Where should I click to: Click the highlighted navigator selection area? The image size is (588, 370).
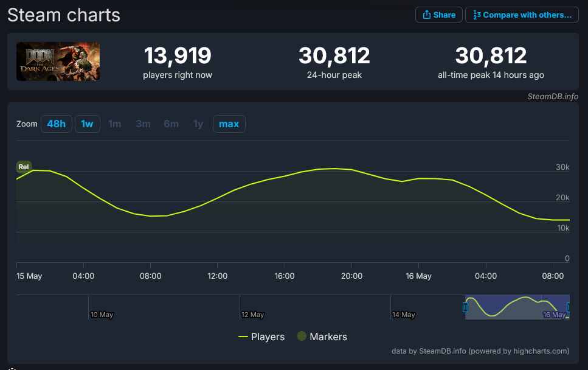click(517, 307)
